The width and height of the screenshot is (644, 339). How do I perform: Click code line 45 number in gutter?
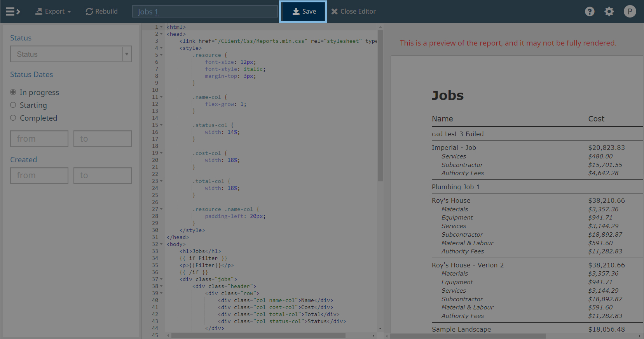[x=155, y=335]
